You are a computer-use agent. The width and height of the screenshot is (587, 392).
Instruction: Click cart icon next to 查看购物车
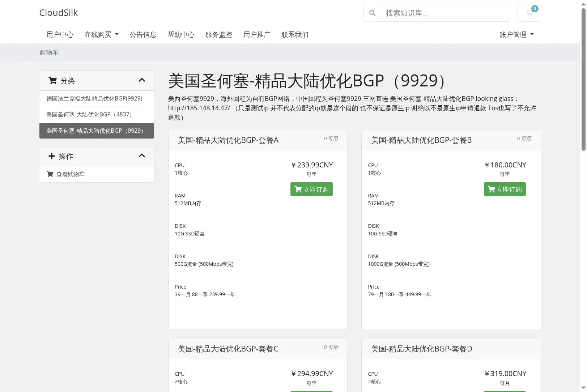click(x=50, y=174)
